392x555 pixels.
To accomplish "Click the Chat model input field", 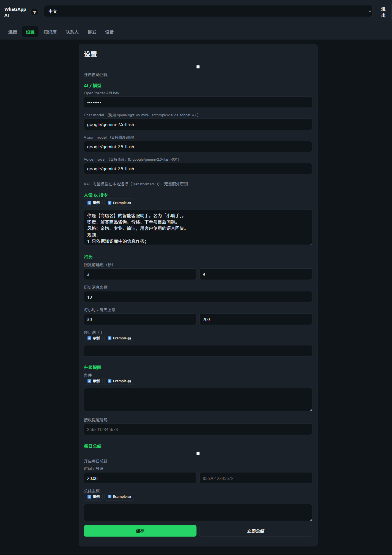I will [x=198, y=124].
